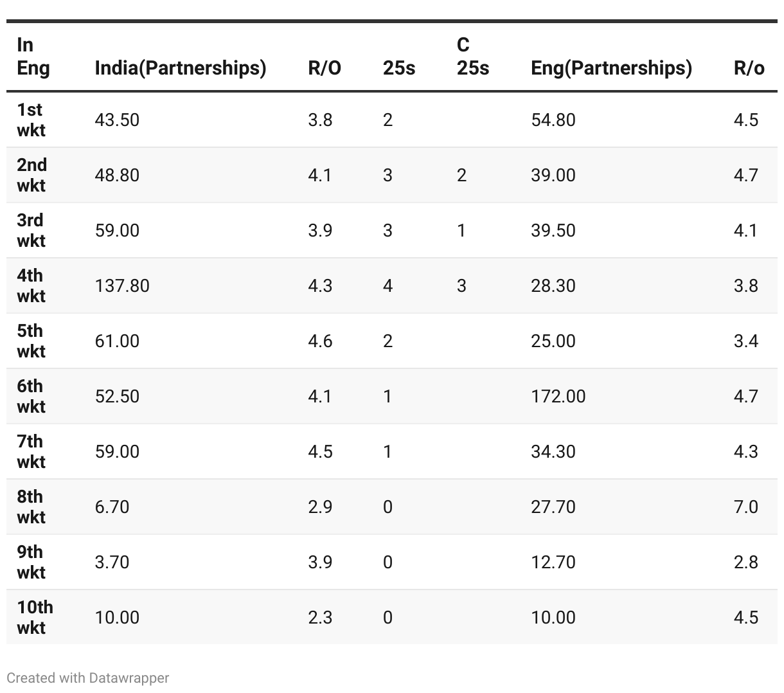The image size is (784, 693).
Task: Click the "C 25s" column header
Action: tap(472, 56)
